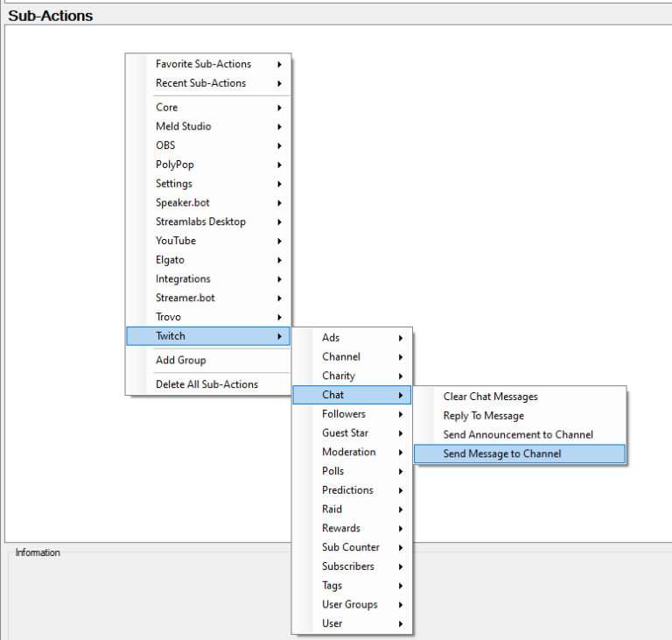Open the YouTube sub-actions menu
Screen dimensions: 672x640
175,241
